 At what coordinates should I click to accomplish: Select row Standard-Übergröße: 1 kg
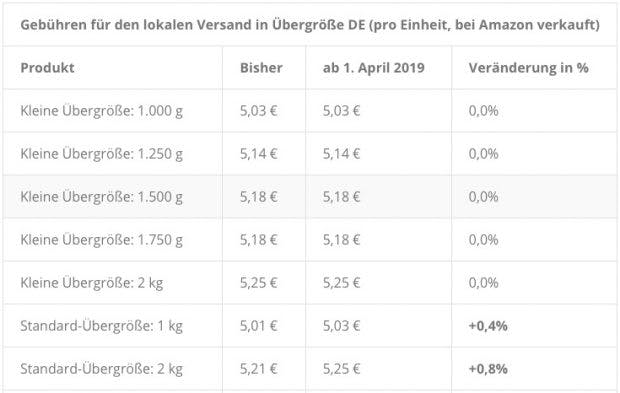point(310,326)
